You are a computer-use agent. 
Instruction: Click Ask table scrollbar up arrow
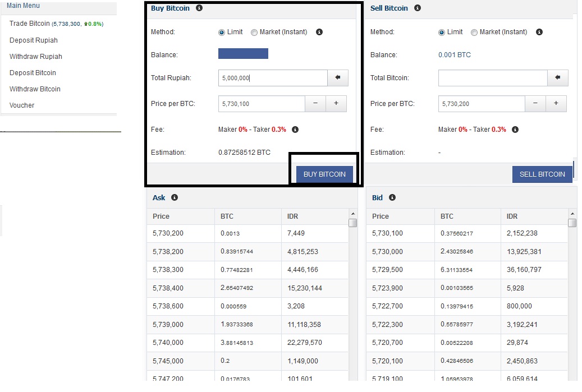[x=353, y=214]
